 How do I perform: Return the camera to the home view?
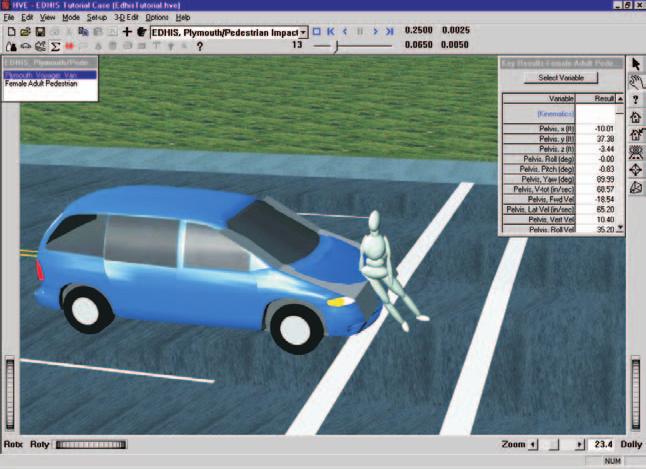(x=636, y=117)
